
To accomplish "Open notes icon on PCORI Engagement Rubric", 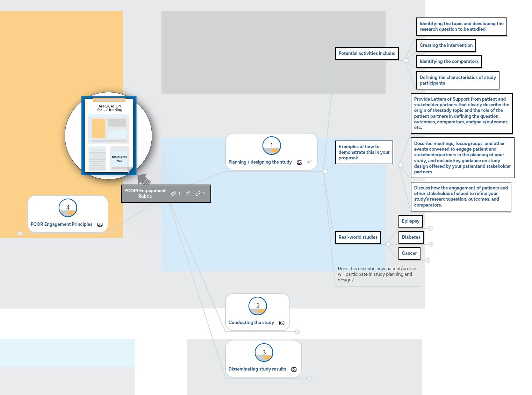I will click(x=188, y=194).
